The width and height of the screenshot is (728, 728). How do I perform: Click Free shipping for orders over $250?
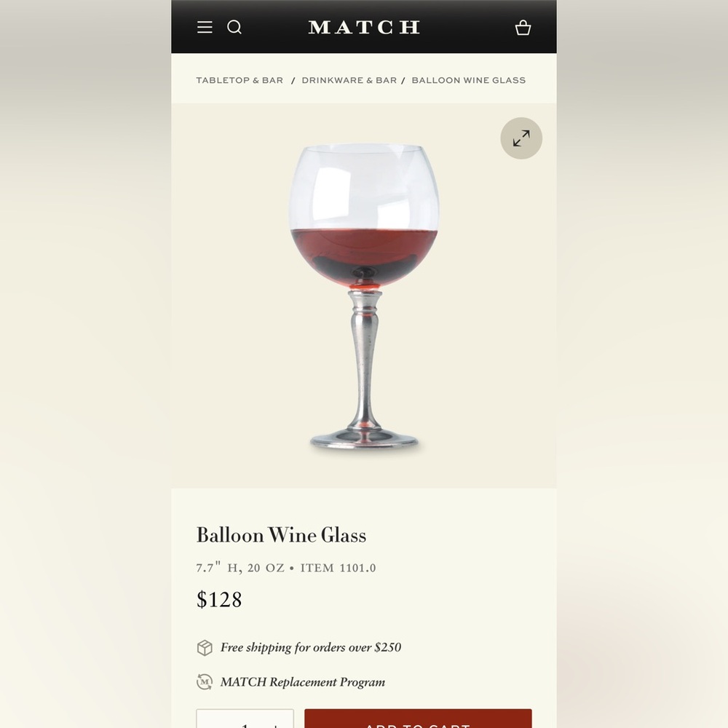click(311, 647)
